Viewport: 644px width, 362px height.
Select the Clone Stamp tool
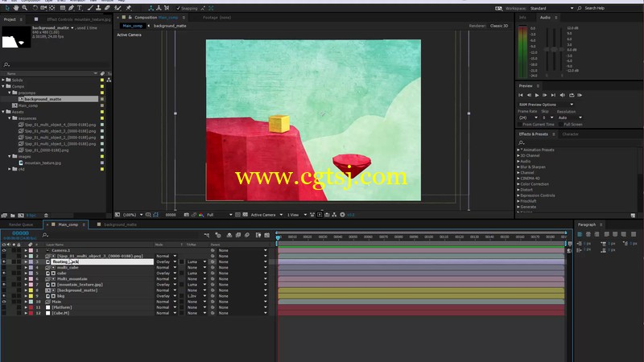(98, 8)
